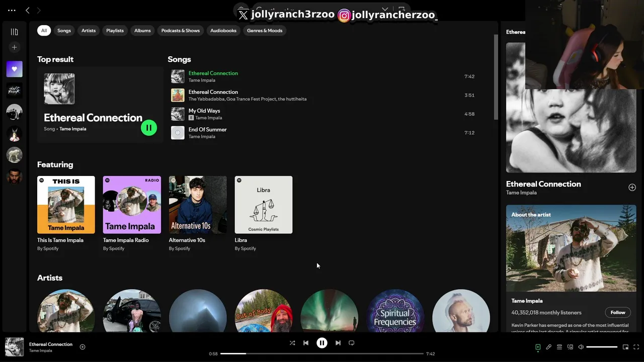Follow Tame Impala with the Follow button

(x=618, y=312)
